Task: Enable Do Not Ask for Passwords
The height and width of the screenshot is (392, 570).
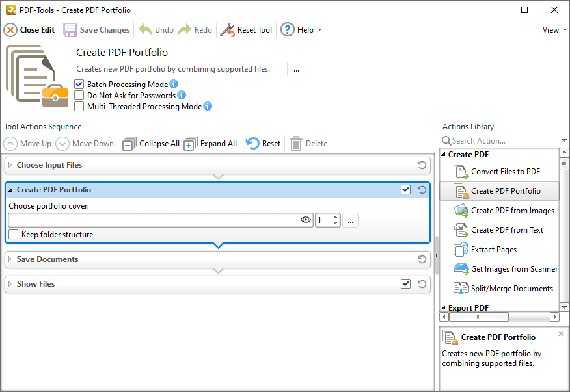Action: 79,96
